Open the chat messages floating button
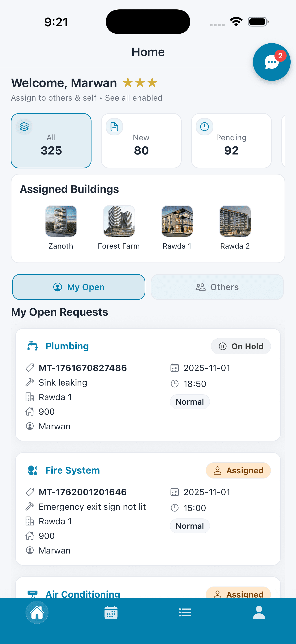This screenshot has height=644, width=296. [x=272, y=62]
